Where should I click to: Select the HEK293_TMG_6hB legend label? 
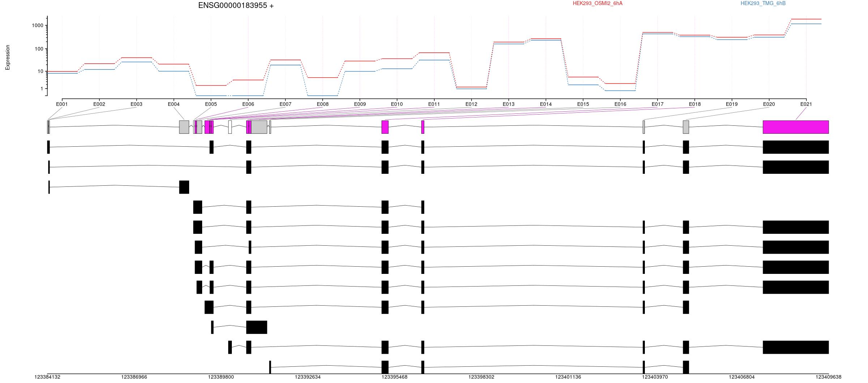[x=763, y=3]
